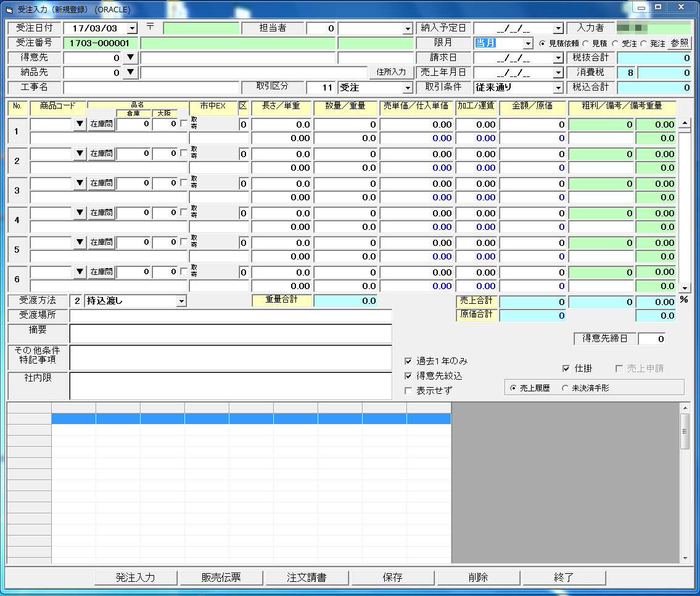Click the 参照 button
The image size is (700, 596).
tap(680, 43)
